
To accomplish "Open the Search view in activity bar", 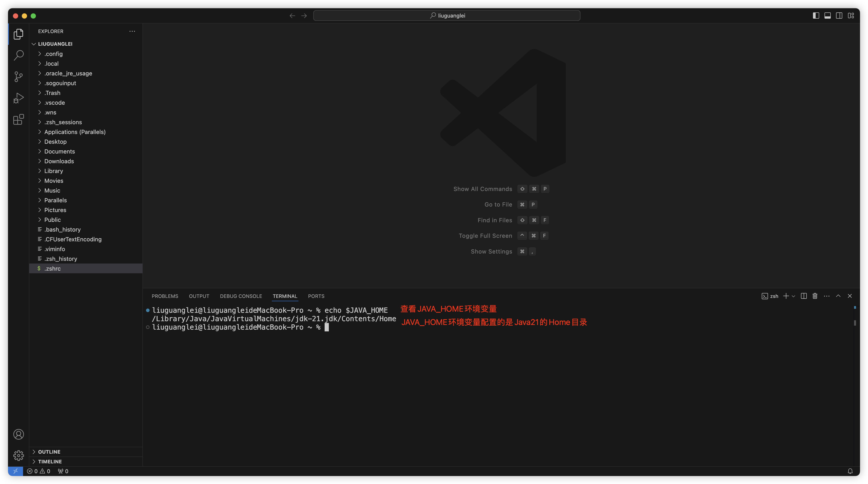I will coord(19,55).
